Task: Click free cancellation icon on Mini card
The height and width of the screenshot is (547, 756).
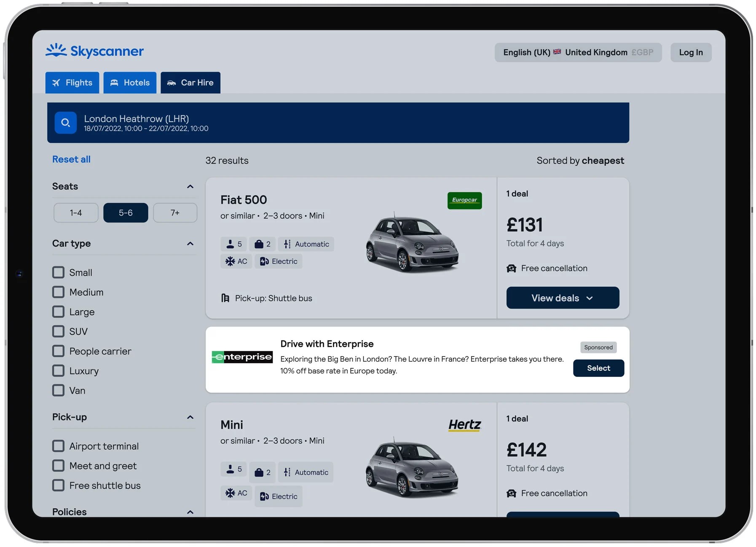Action: (x=511, y=493)
